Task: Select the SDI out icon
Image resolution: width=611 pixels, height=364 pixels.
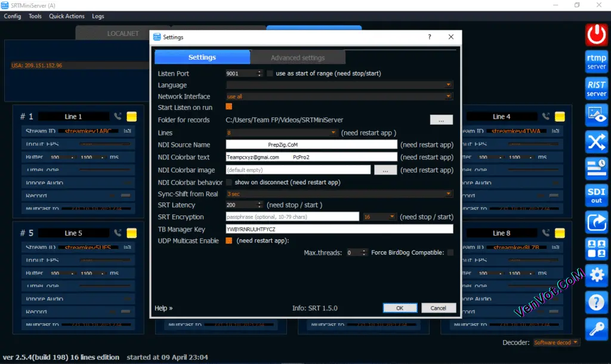Action: click(596, 195)
